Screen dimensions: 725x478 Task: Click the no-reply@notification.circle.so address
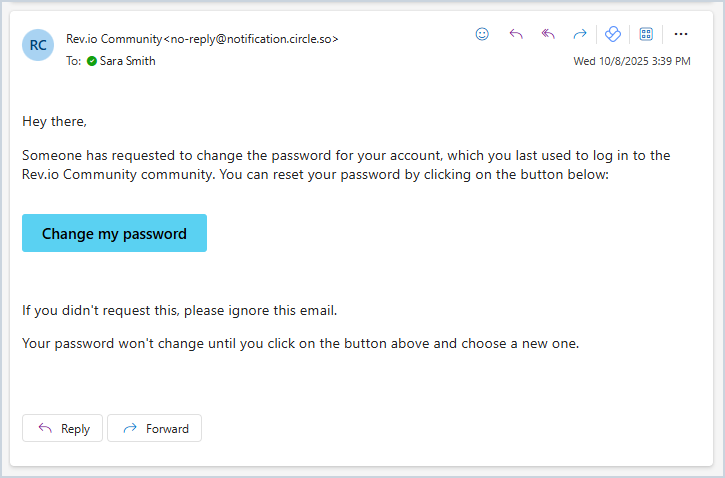(x=252, y=39)
